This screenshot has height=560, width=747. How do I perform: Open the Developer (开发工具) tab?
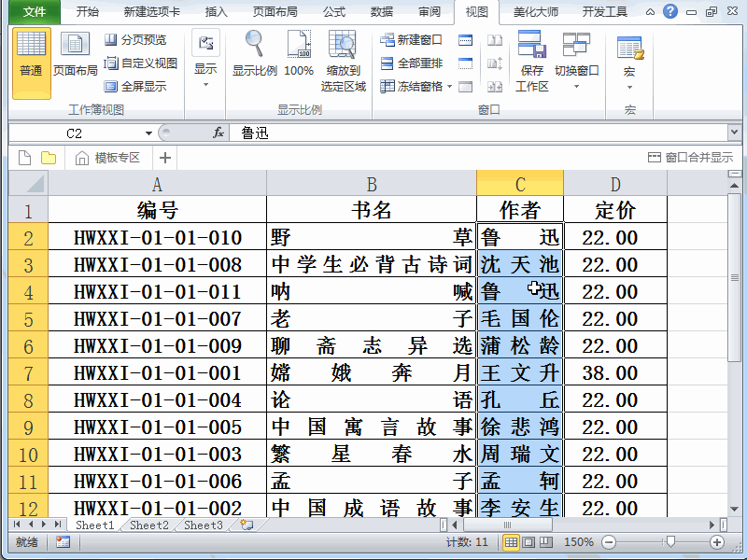point(604,11)
